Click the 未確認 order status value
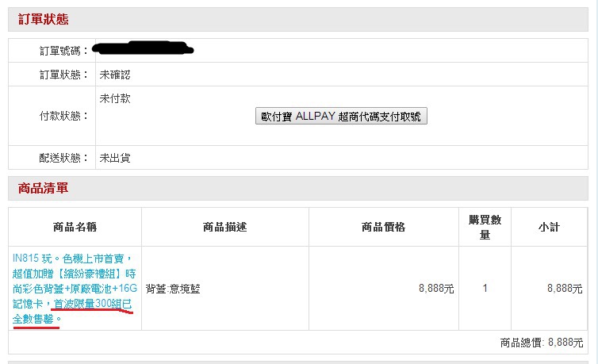 tap(114, 75)
